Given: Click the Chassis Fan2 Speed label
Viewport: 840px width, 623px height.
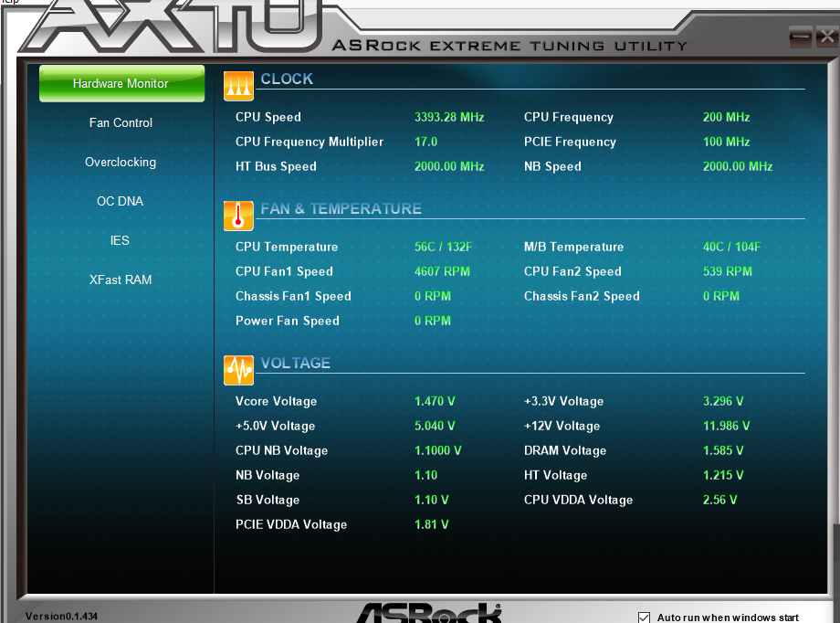Looking at the screenshot, I should coord(582,296).
